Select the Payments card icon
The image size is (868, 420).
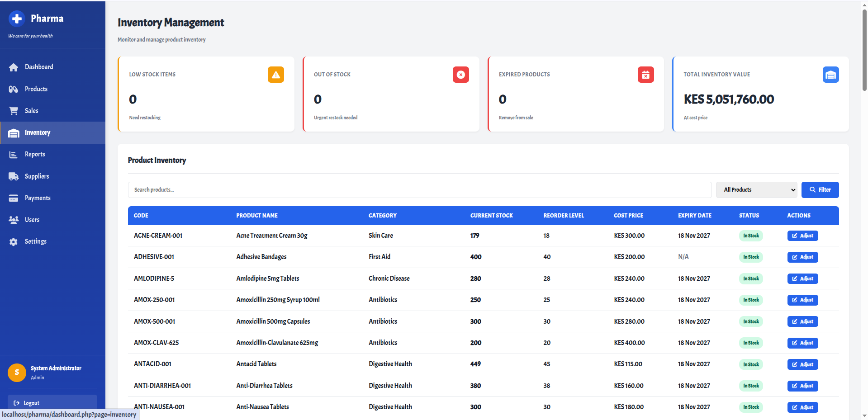point(14,198)
